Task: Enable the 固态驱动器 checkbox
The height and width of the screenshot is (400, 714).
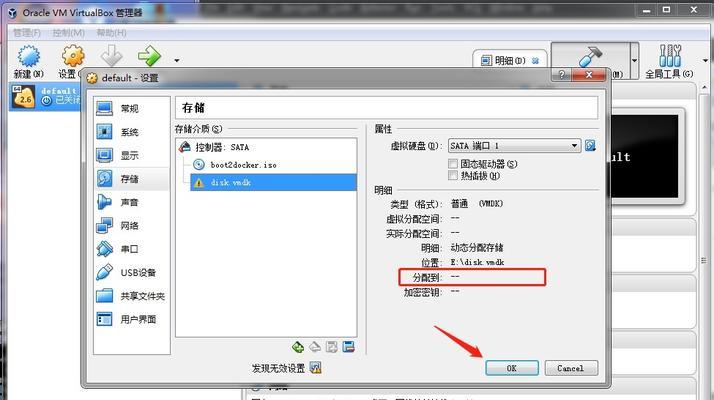Action: pyautogui.click(x=453, y=163)
